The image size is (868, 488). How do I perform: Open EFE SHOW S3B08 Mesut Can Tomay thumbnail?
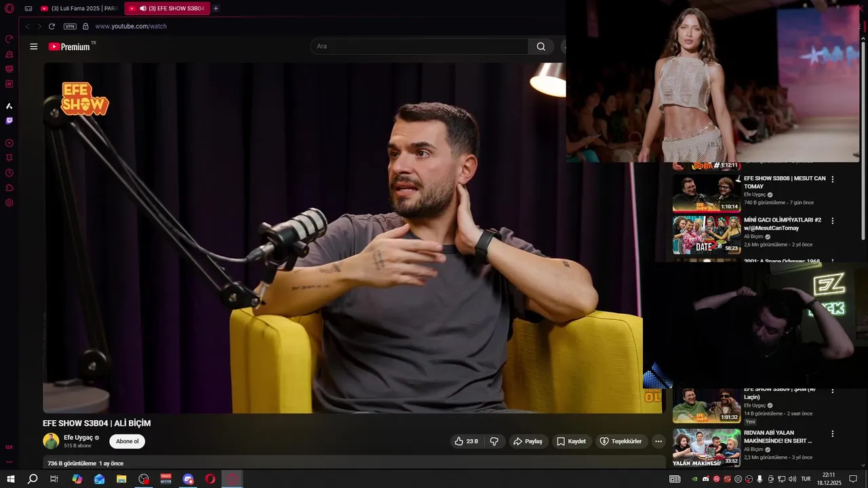pyautogui.click(x=706, y=193)
